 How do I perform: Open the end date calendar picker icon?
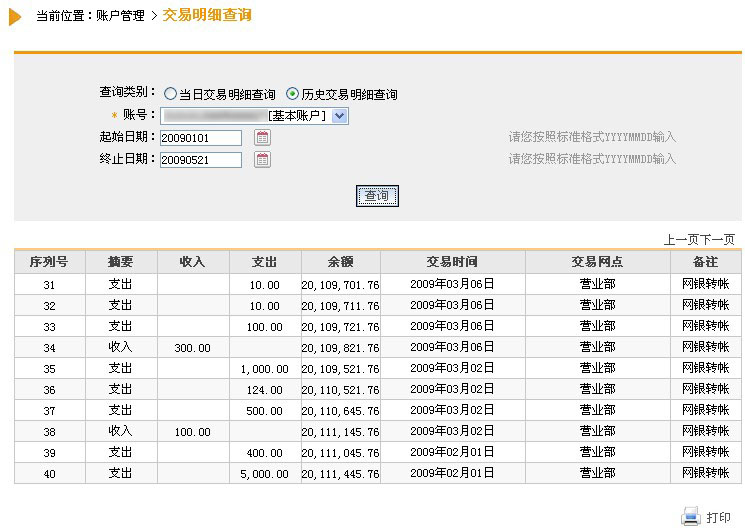click(x=262, y=159)
